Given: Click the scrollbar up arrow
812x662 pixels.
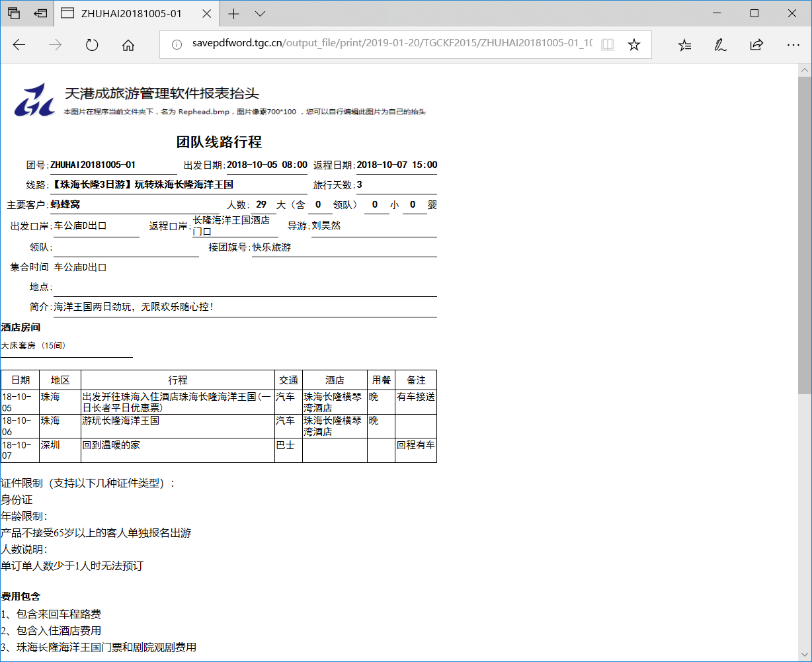Looking at the screenshot, I should (x=805, y=70).
